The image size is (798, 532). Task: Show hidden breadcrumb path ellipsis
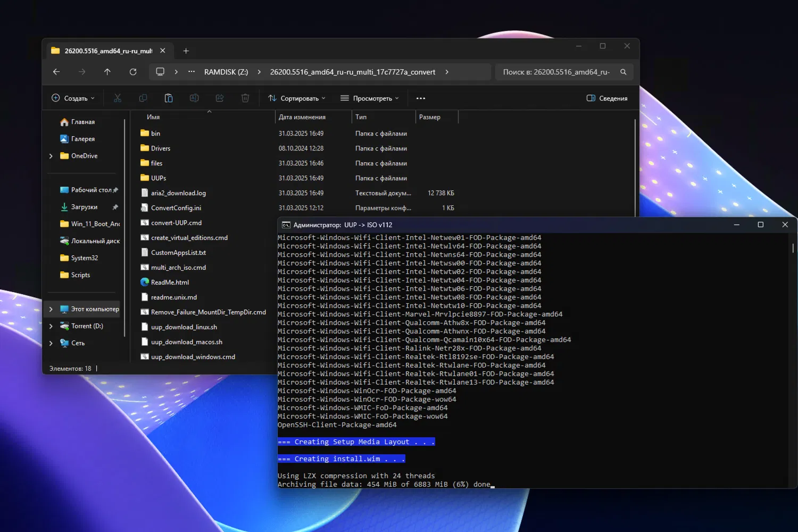(192, 72)
